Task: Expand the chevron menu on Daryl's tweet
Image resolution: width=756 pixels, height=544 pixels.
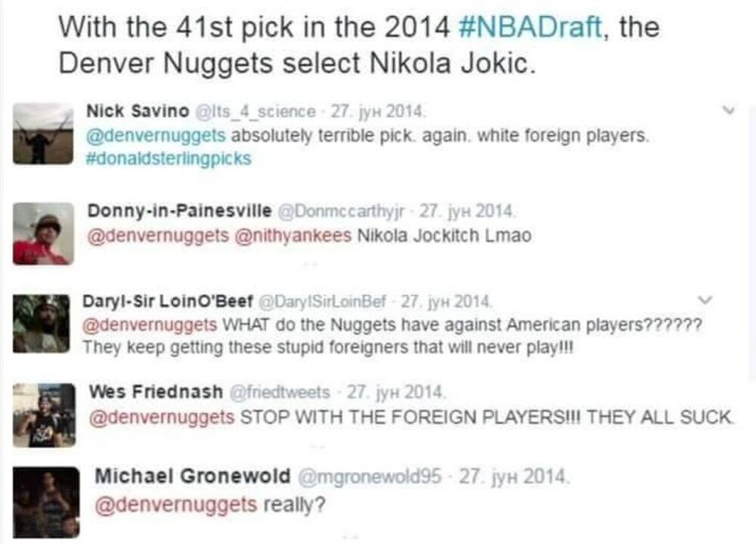Action: pos(705,300)
